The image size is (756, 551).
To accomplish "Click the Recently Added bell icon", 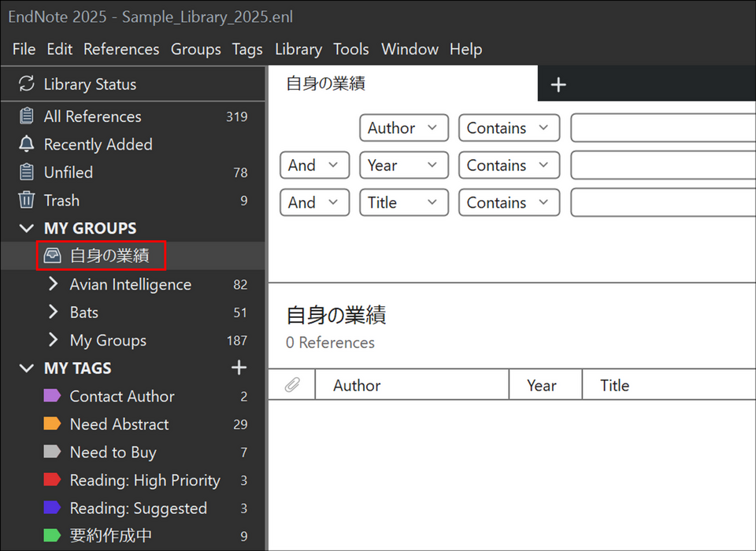I will click(27, 144).
